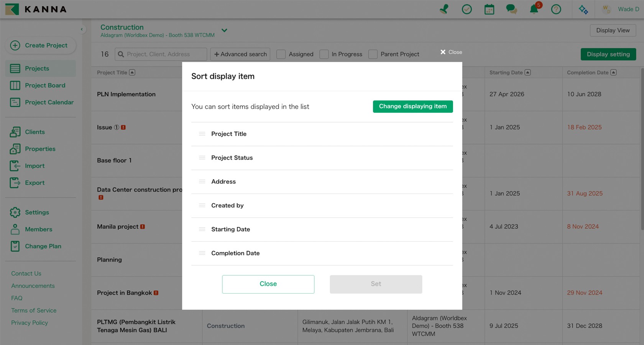Grab the Project Title drag handle
Screen dimensions: 644x345
coord(202,134)
